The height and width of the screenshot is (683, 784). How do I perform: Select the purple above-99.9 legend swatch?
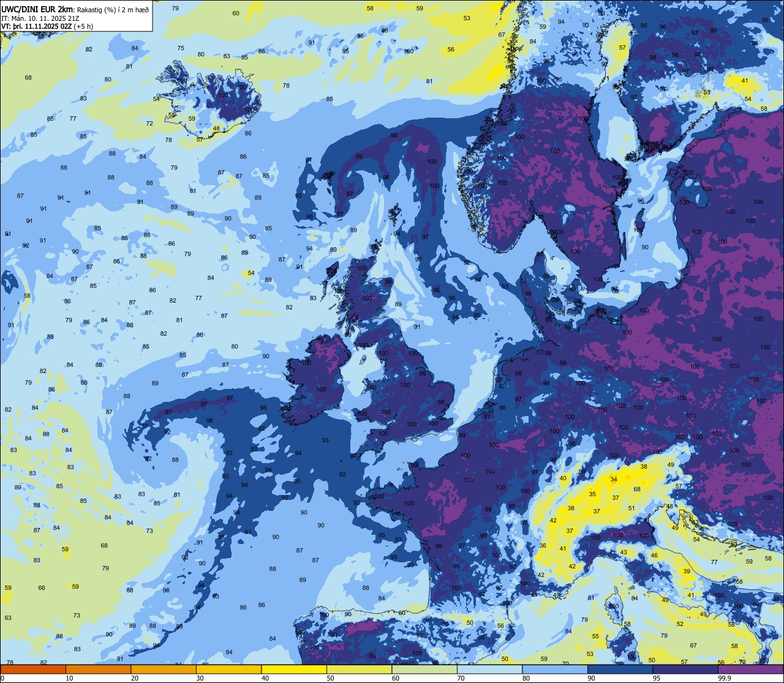(751, 669)
